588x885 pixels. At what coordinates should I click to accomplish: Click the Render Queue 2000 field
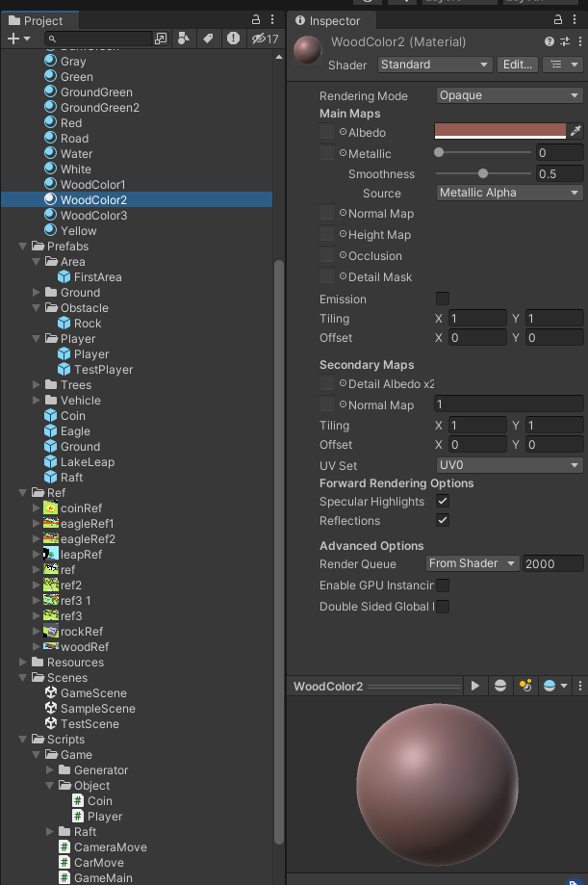pos(552,563)
